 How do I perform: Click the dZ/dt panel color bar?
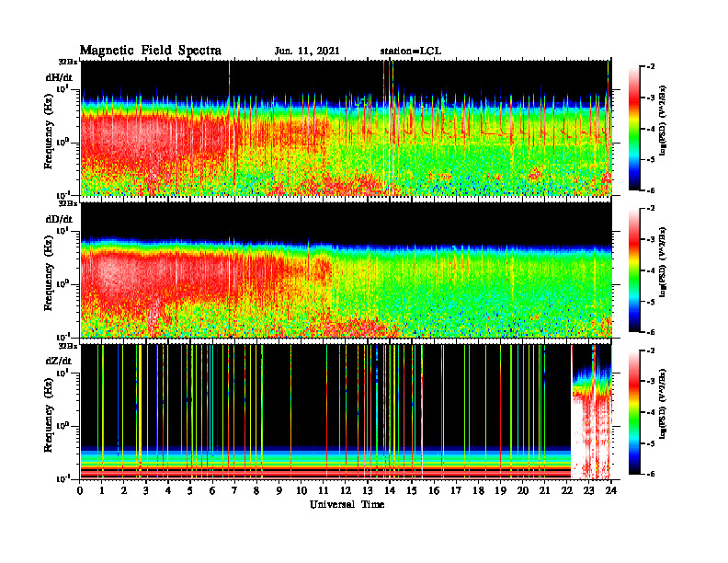tap(634, 412)
